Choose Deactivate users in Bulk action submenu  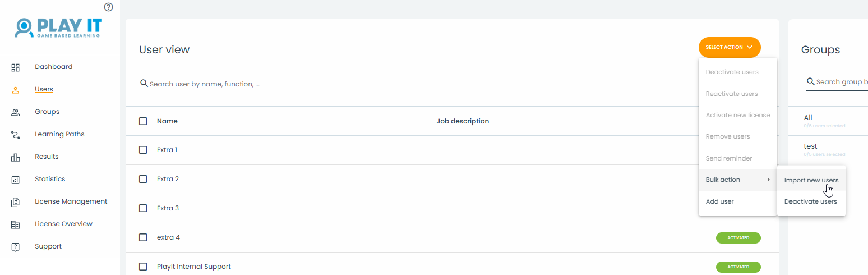pos(810,201)
